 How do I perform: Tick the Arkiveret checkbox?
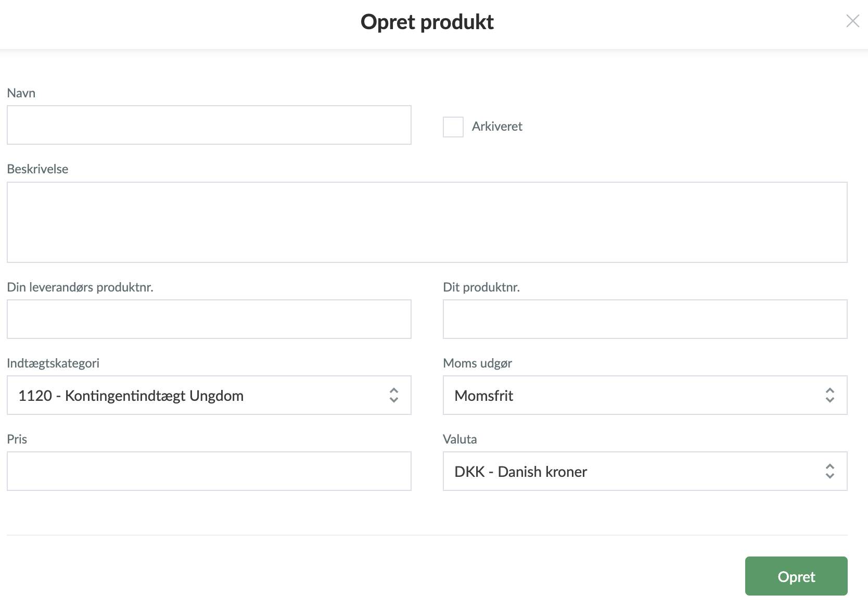(453, 127)
